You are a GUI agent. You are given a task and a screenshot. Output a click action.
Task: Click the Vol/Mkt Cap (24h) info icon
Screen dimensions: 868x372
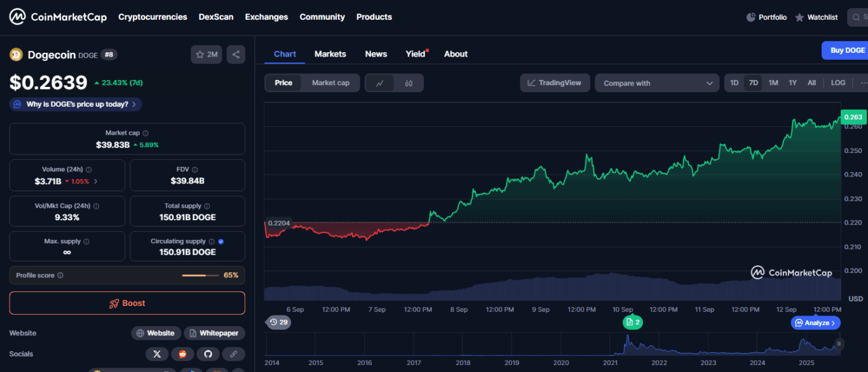(96, 206)
